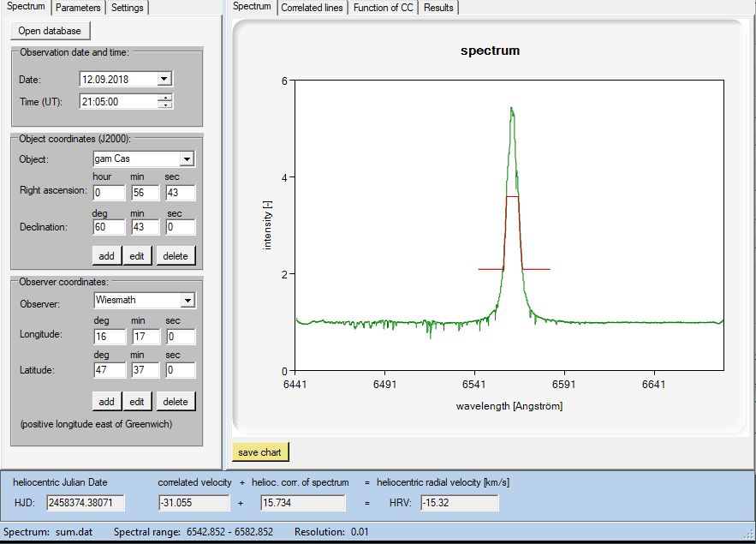Click the Date field showing 12.09.2018

point(118,79)
